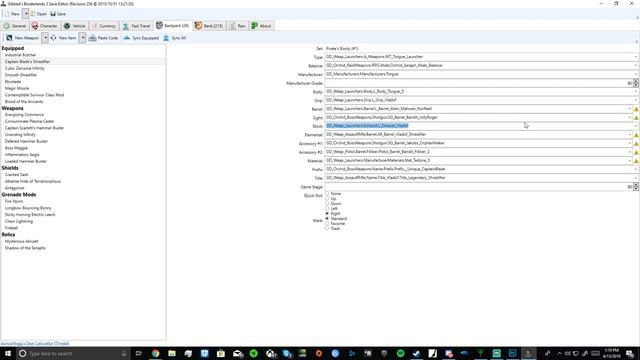
Task: Click the warning icon beside the Elemental field
Action: (636, 135)
